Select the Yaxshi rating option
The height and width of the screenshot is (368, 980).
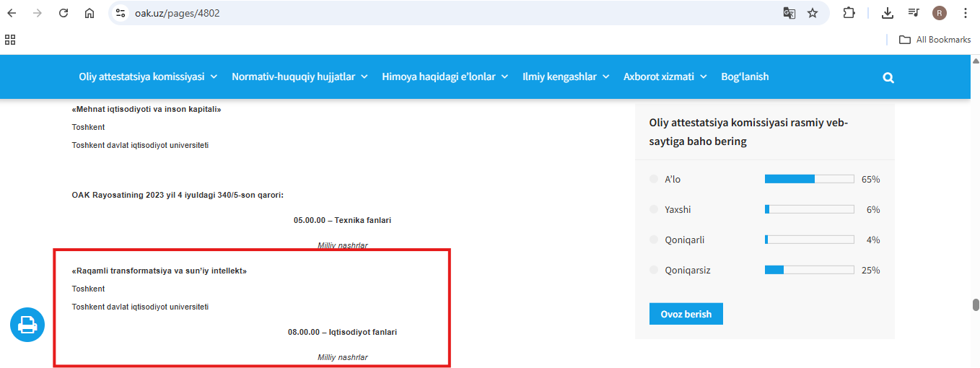click(x=654, y=209)
